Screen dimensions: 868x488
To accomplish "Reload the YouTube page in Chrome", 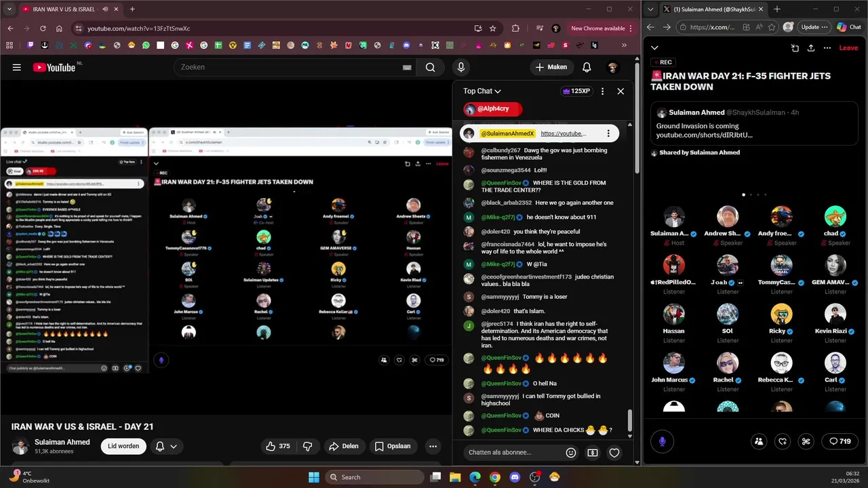I will (x=43, y=28).
